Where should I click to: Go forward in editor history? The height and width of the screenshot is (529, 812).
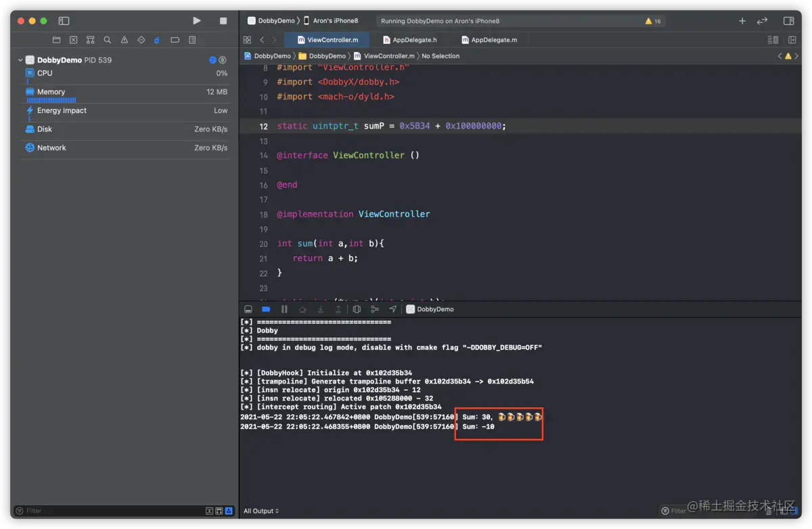(x=274, y=40)
